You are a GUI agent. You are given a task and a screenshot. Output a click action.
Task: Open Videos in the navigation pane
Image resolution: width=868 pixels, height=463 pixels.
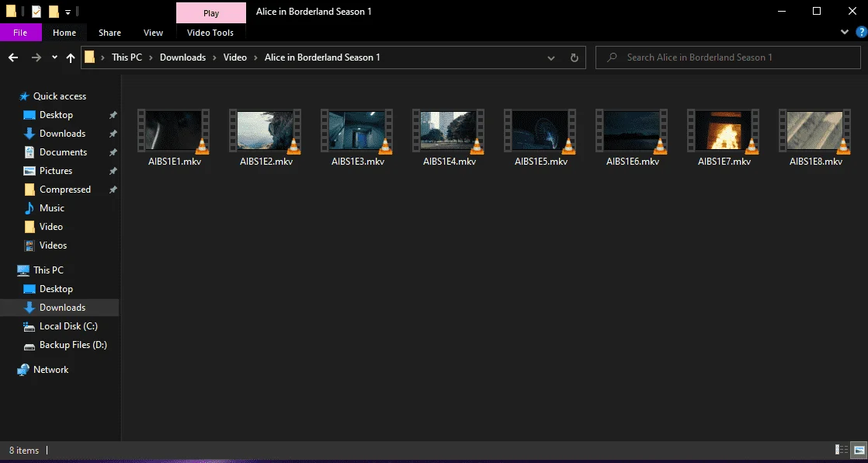tap(53, 245)
